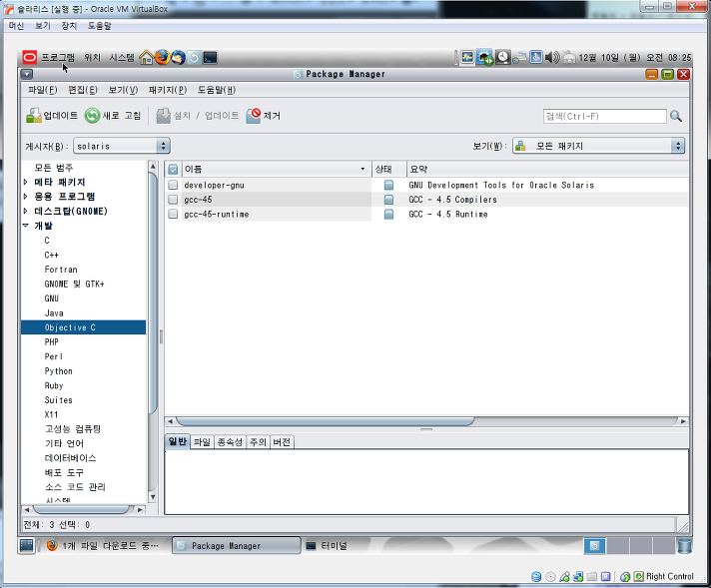Switch to the 주의 tab
Image resolution: width=711 pixels, height=588 pixels.
click(258, 442)
